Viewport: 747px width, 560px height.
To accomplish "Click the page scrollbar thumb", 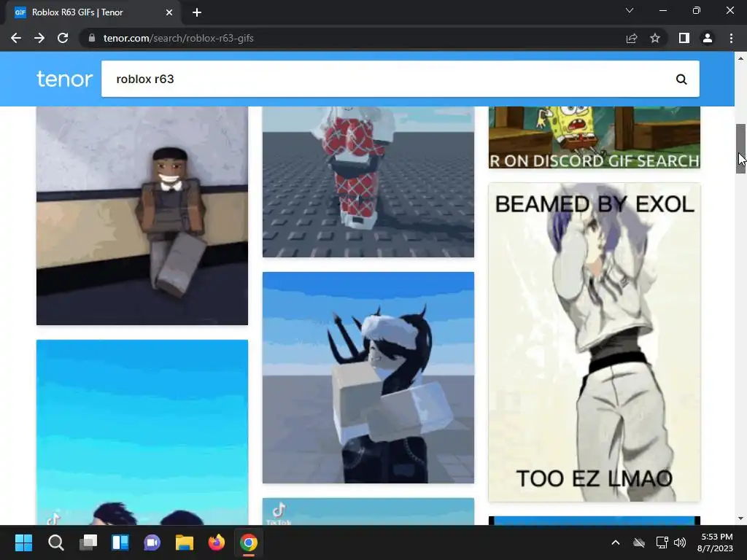I will pyautogui.click(x=740, y=149).
